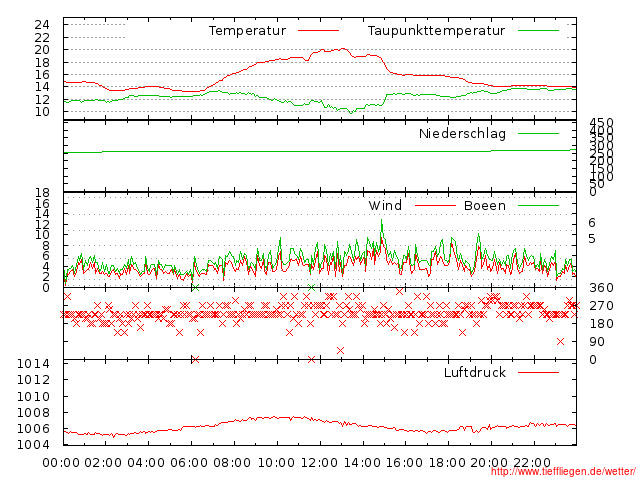Screen dimensions: 640x480
Task: Click the 18 wind speed axis value
Action: click(x=42, y=193)
